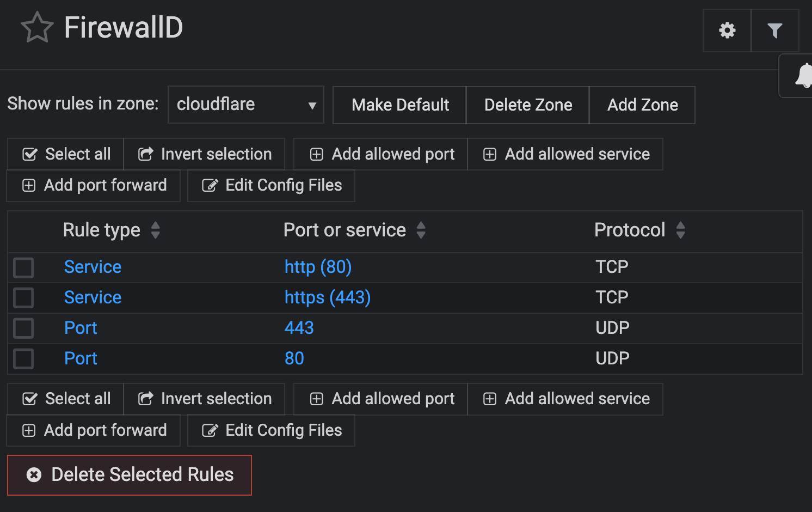Image resolution: width=812 pixels, height=512 pixels.
Task: Open module config gear icon
Action: coord(727,30)
